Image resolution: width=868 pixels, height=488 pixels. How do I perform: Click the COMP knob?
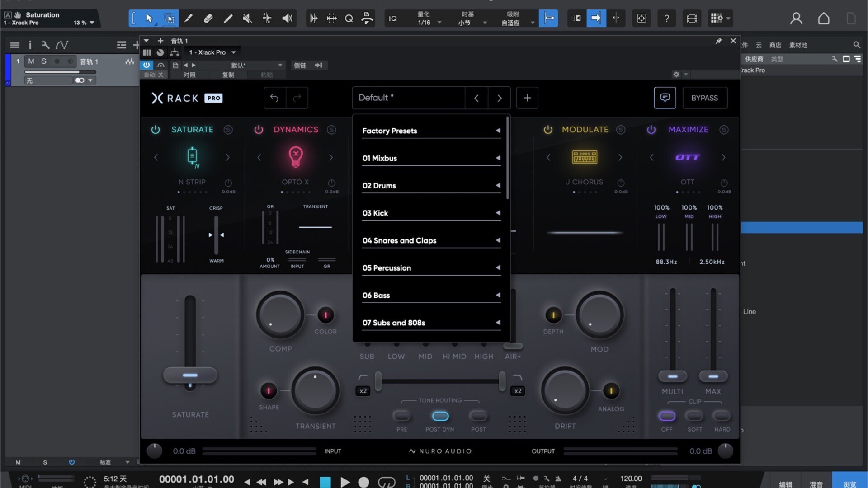[x=280, y=315]
